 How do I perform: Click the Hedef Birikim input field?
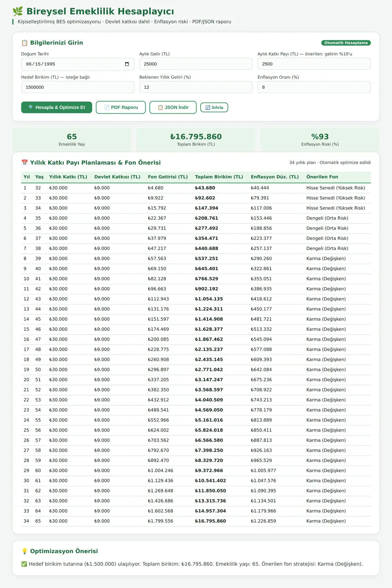[x=78, y=87]
